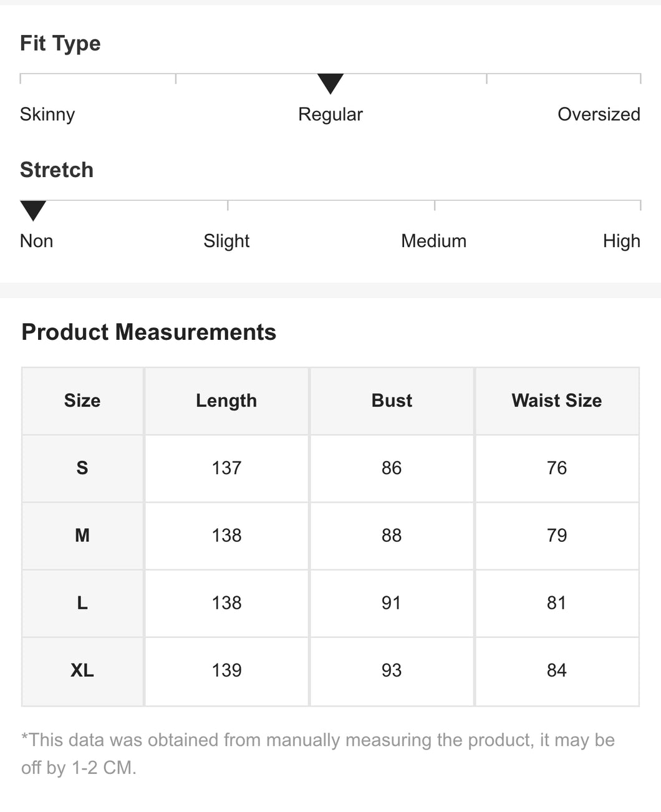Select the Skinny fit label

point(47,114)
